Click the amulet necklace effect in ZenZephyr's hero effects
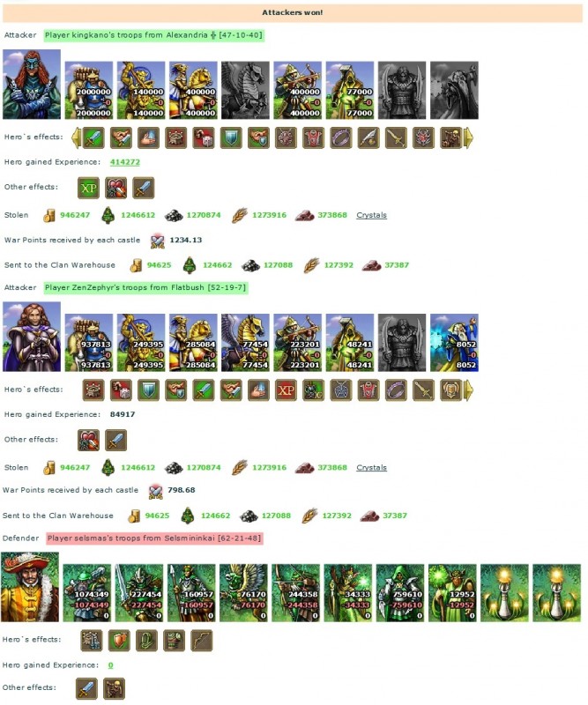588x705 pixels. [x=341, y=390]
